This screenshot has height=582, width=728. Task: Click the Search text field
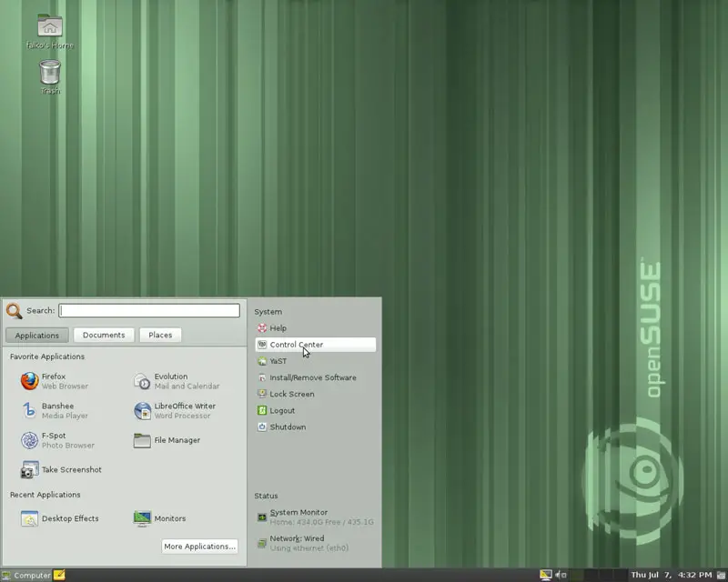[149, 310]
